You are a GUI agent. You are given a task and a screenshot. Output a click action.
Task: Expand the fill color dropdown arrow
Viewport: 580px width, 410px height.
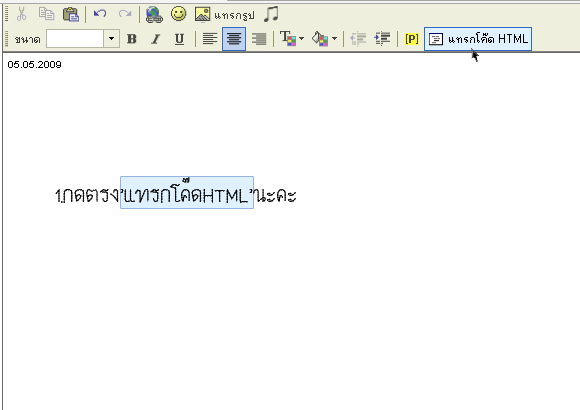pyautogui.click(x=334, y=38)
